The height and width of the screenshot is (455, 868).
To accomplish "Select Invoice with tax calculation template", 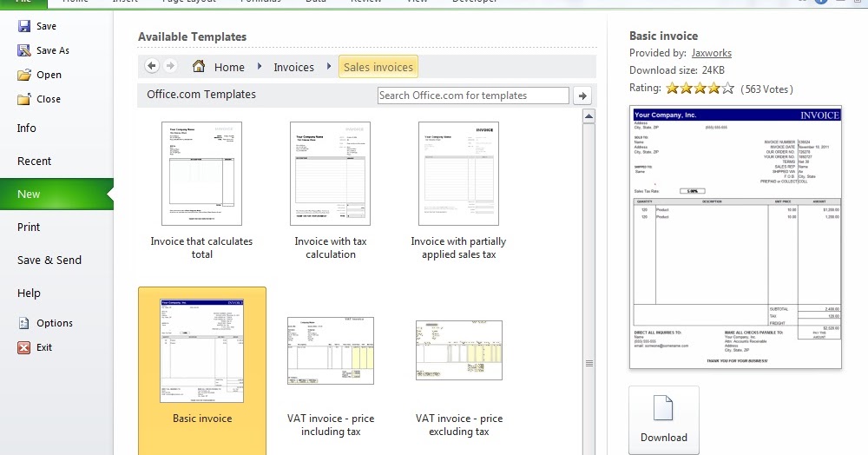I will (330, 191).
